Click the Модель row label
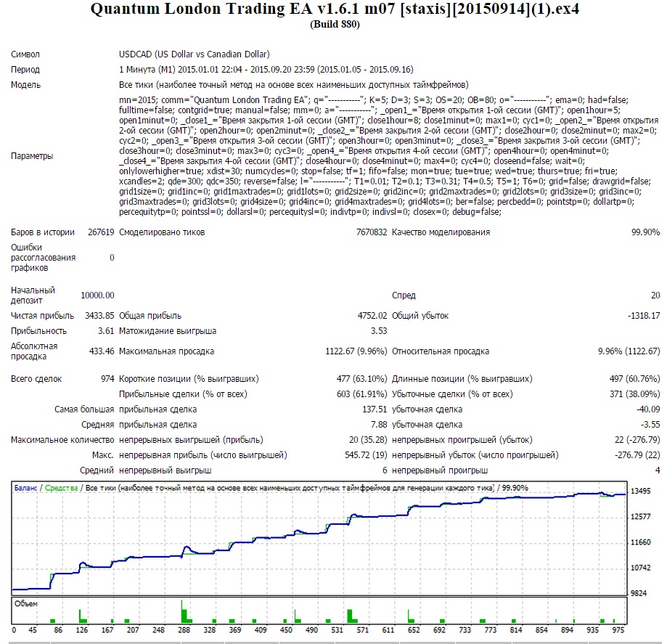This screenshot has height=644, width=667. click(25, 85)
